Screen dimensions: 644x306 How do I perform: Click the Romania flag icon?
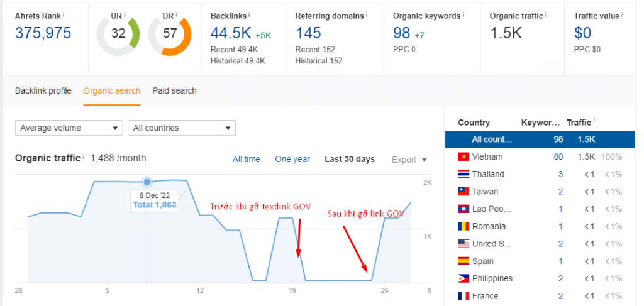click(x=464, y=226)
